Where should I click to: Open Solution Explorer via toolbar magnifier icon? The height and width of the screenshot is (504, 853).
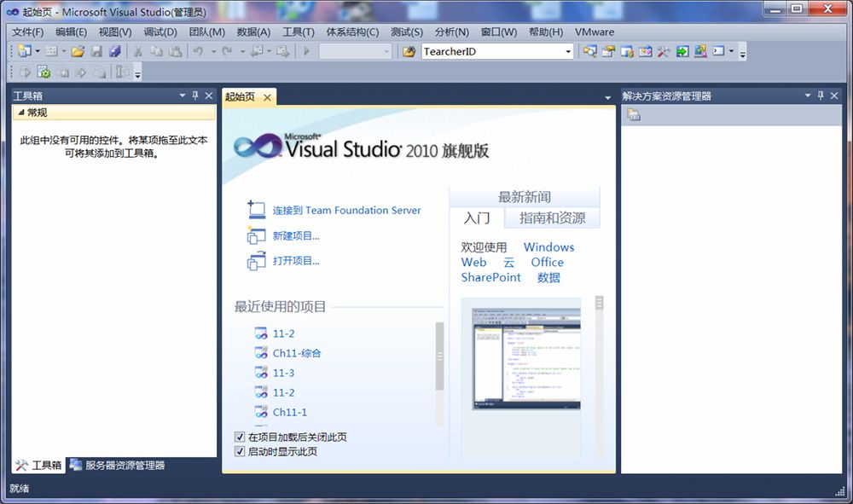pos(589,51)
